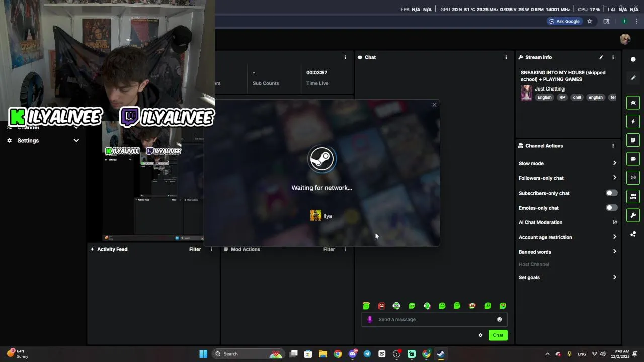Toggle Emotes-only chat switch
The height and width of the screenshot is (362, 644).
tap(611, 208)
